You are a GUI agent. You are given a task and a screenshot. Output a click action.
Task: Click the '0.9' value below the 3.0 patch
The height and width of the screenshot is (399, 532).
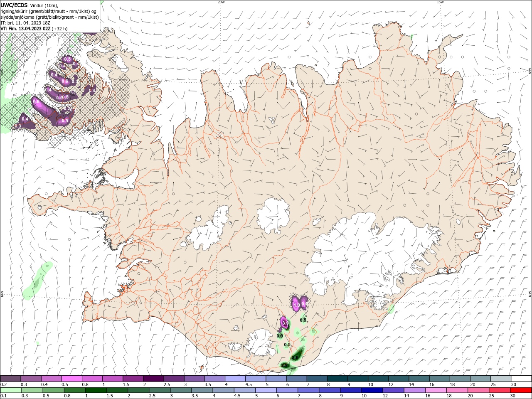(280, 336)
